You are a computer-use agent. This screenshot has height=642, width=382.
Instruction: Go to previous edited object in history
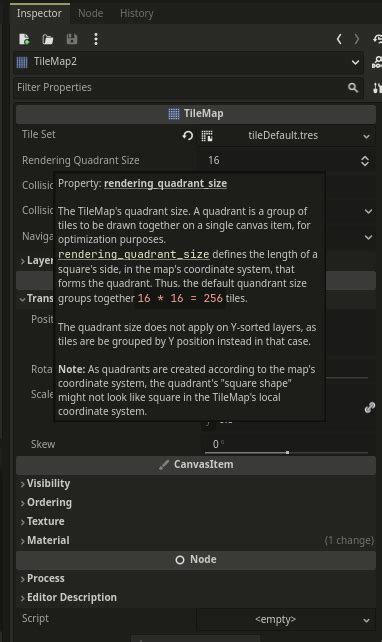[x=339, y=39]
